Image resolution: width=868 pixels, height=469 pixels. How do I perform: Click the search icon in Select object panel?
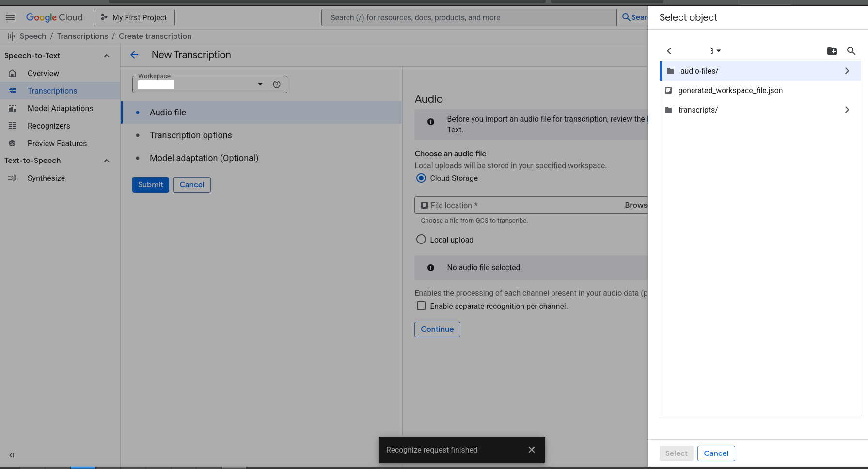tap(851, 51)
